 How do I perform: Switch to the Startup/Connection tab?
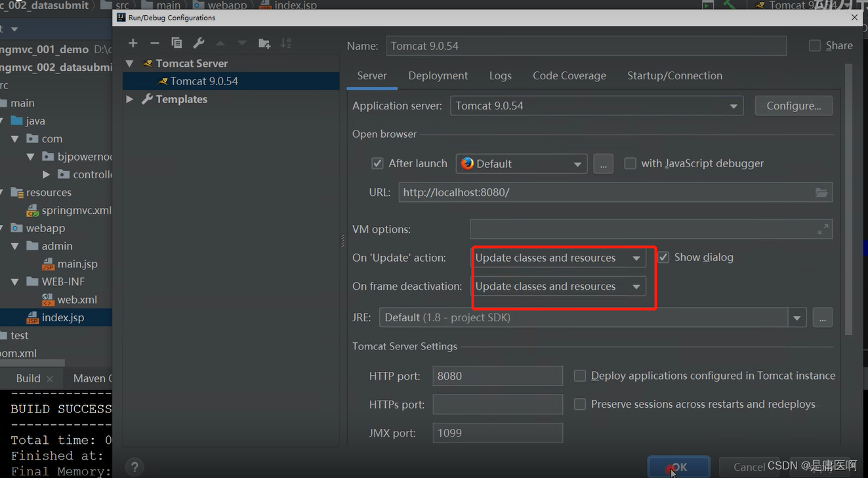[674, 76]
